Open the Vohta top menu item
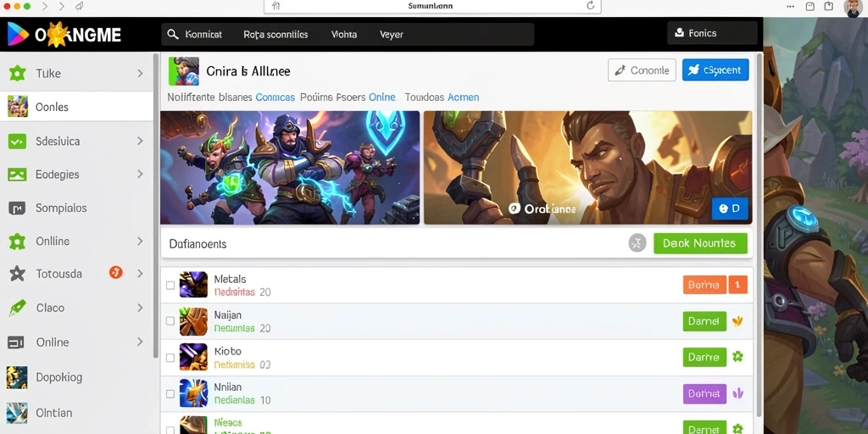The height and width of the screenshot is (434, 868). click(x=344, y=34)
